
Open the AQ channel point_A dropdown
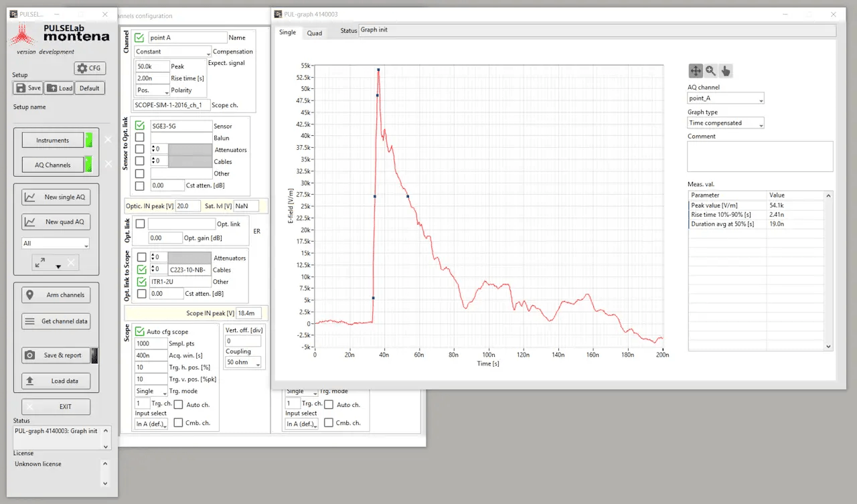coord(726,98)
